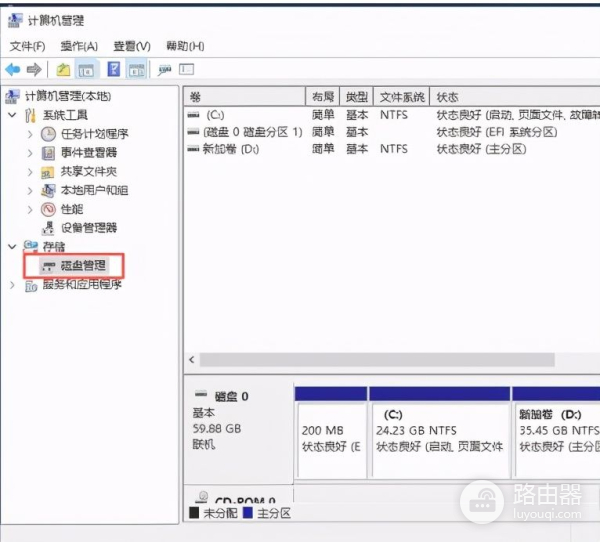
Task: Select the 磁盘 0 磁盘分区 1 volume row
Action: [392, 132]
